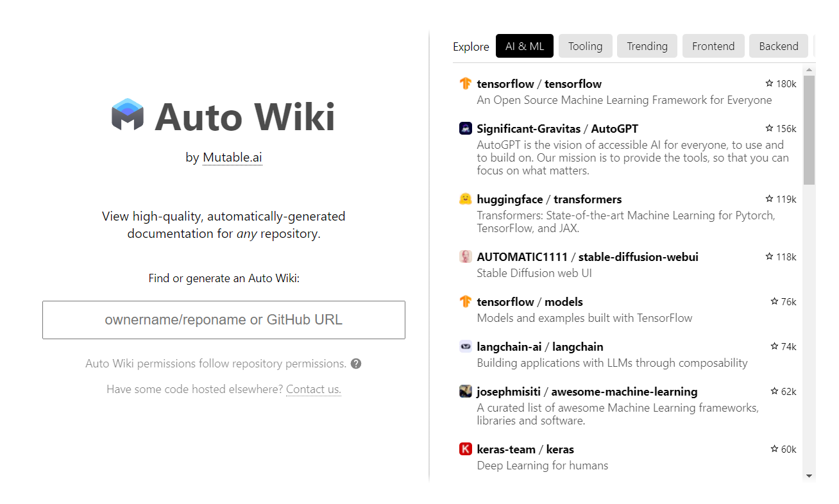Select the red Keras K logo
Screen dimensions: 839x504
[465, 449]
